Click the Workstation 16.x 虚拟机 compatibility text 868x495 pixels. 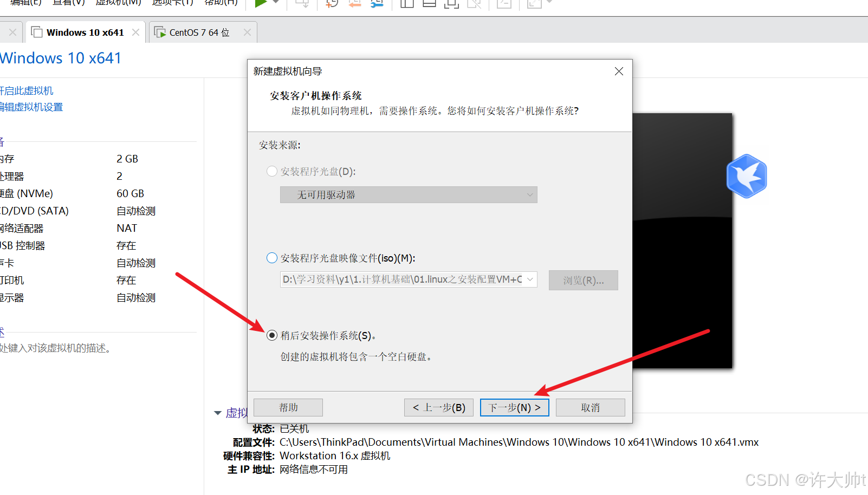point(335,455)
